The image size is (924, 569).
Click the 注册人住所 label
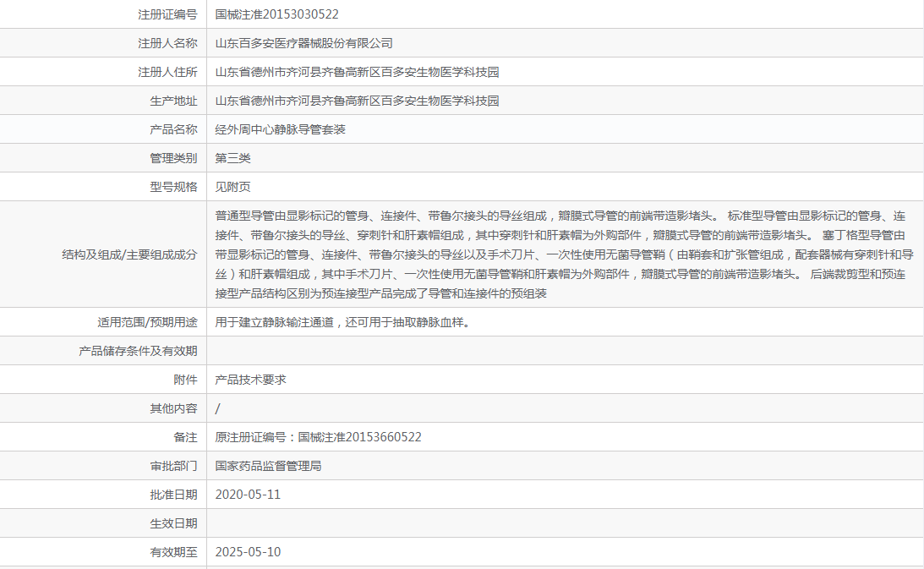(167, 72)
